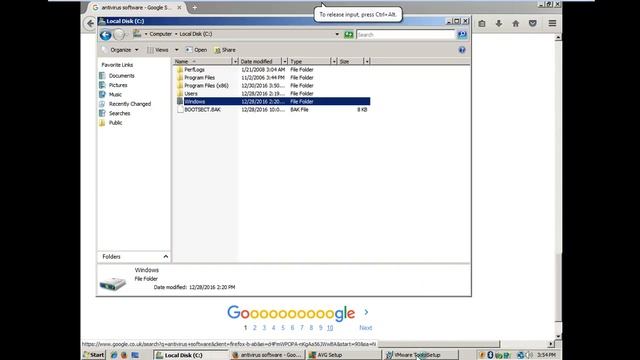Expand the Folders pane chevron
Screen dimensions: 640x360
(x=165, y=257)
